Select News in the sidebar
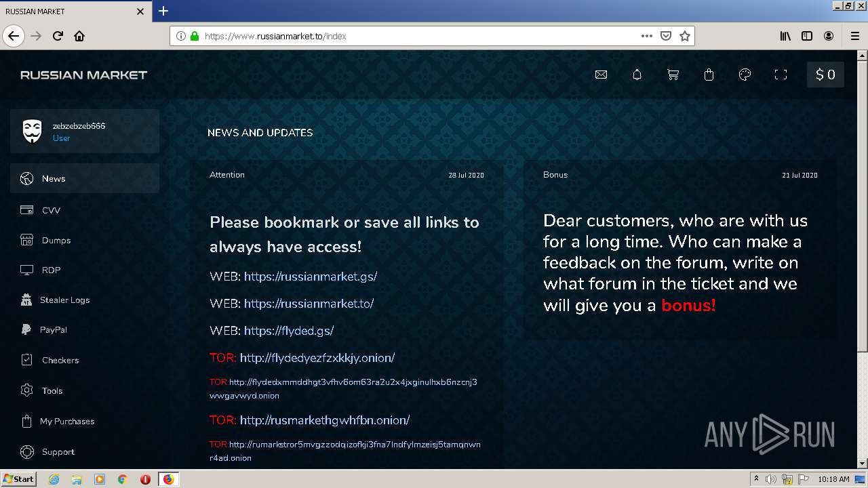The width and height of the screenshot is (868, 488). click(85, 178)
